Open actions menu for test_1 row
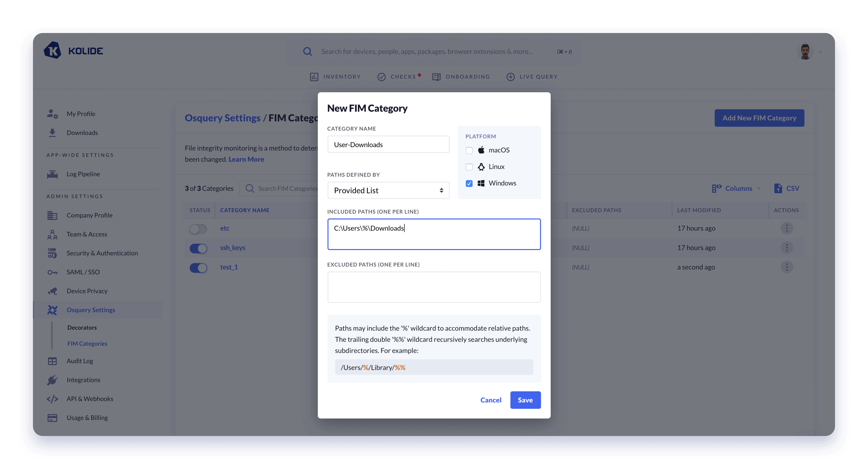Viewport: 868px width, 469px height. tap(786, 267)
